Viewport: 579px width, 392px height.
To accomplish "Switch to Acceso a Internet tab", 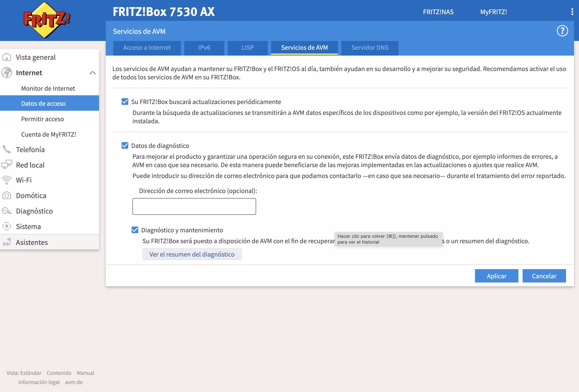I will click(x=147, y=48).
